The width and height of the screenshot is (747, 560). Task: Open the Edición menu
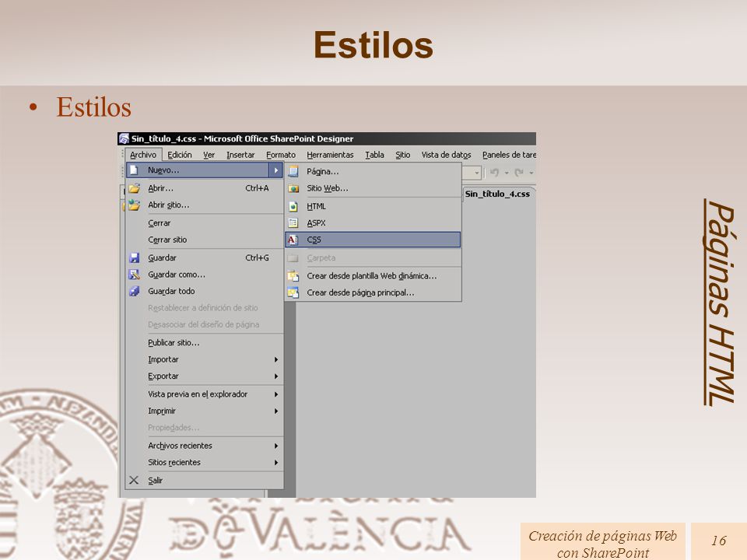click(x=180, y=155)
